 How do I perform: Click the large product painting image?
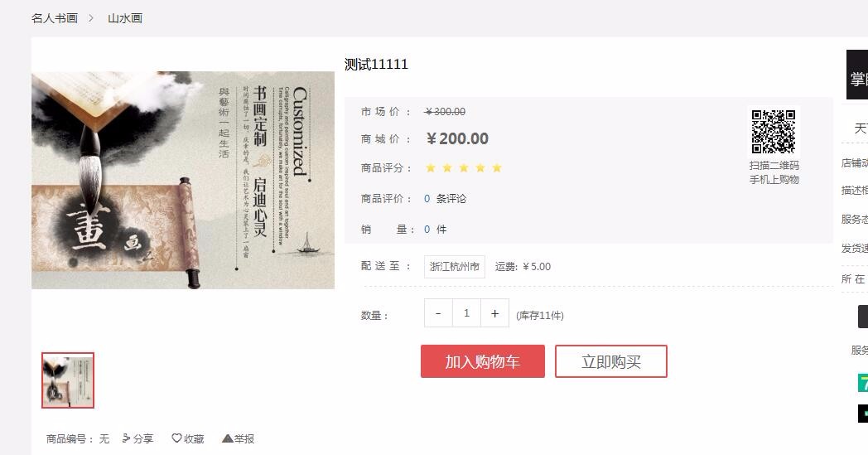click(183, 180)
